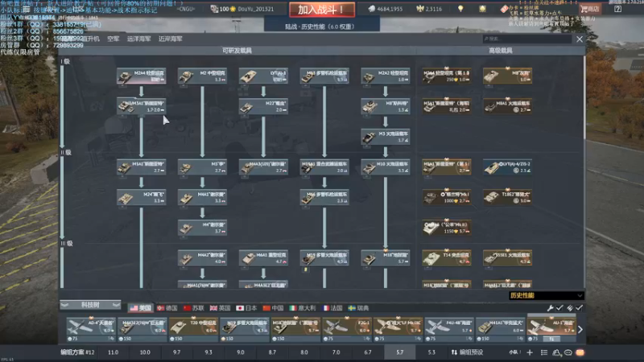644x362 pixels.
Task: Close the research tree window
Action: [579, 39]
